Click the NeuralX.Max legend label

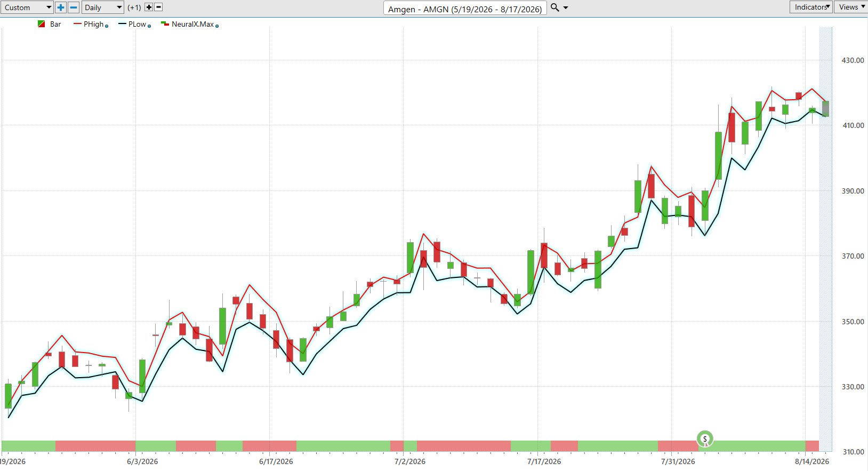192,24
